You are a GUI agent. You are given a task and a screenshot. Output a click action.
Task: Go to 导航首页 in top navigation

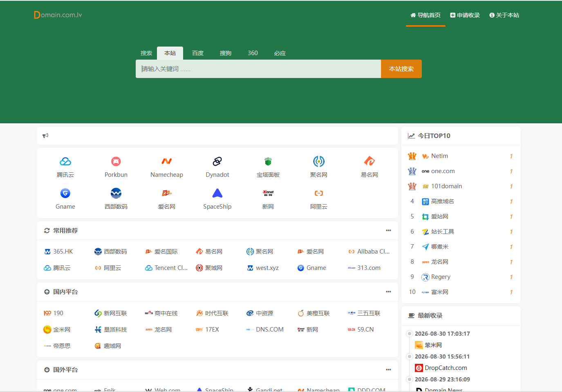point(425,15)
